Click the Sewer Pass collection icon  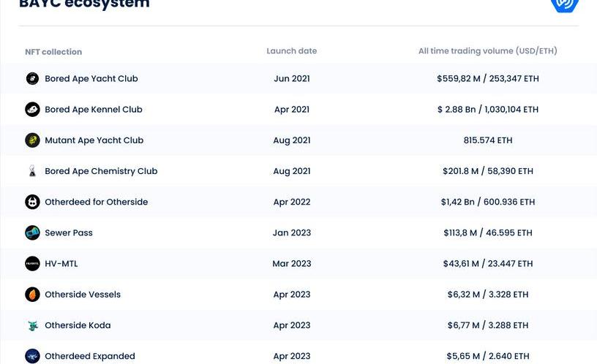coord(32,232)
